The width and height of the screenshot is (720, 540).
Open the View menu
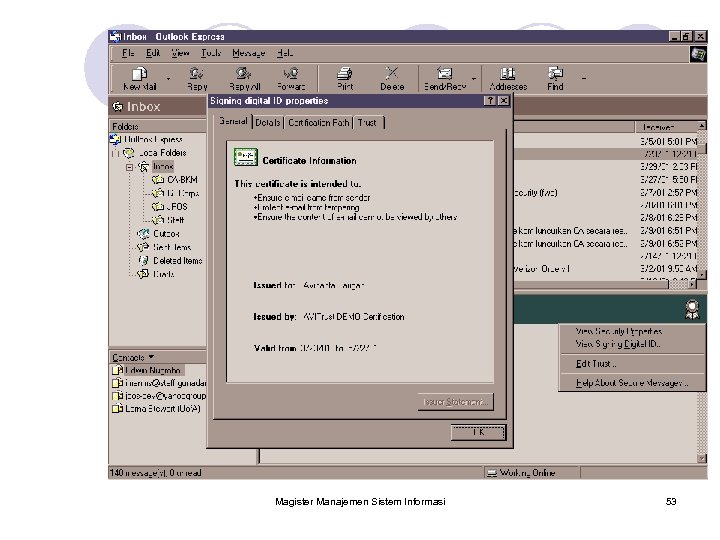click(x=180, y=53)
